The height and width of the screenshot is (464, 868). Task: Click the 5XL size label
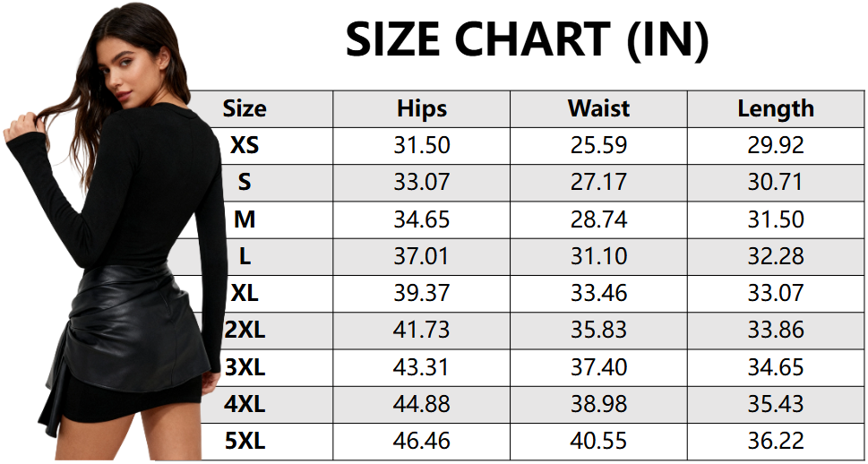pos(245,441)
